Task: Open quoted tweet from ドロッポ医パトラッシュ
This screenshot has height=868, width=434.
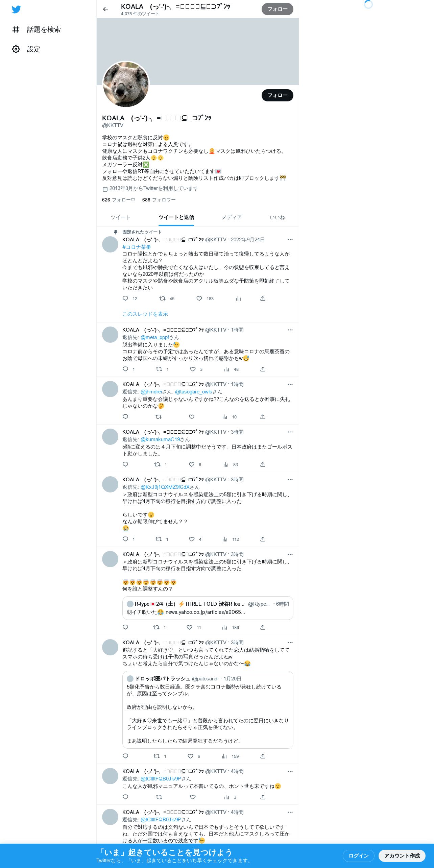Action: coord(208,709)
